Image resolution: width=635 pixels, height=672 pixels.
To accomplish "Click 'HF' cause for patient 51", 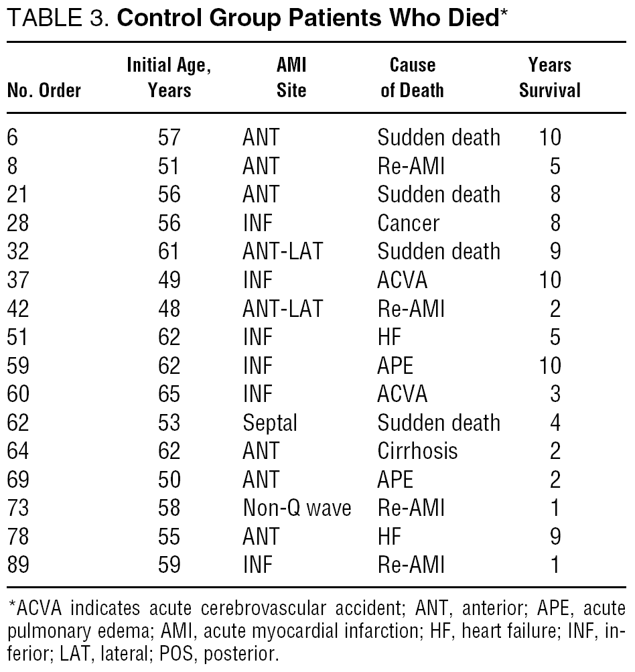I will (x=389, y=337).
